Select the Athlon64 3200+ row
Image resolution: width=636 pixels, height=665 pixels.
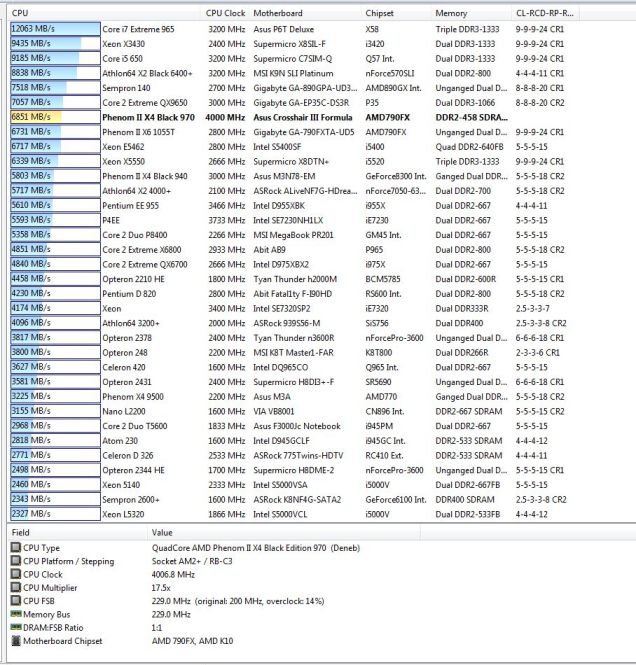(295, 323)
